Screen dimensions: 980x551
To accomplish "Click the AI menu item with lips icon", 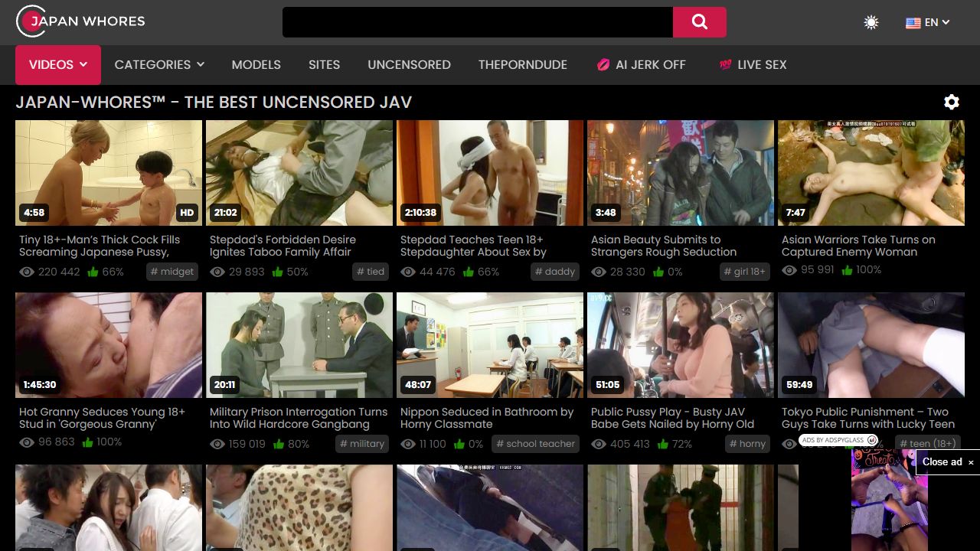I will pyautogui.click(x=642, y=64).
